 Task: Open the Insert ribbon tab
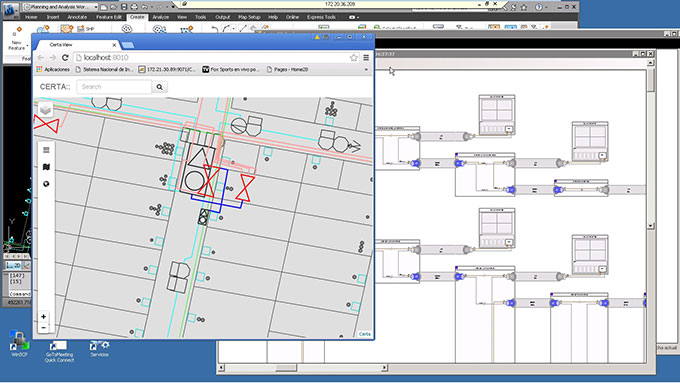53,17
